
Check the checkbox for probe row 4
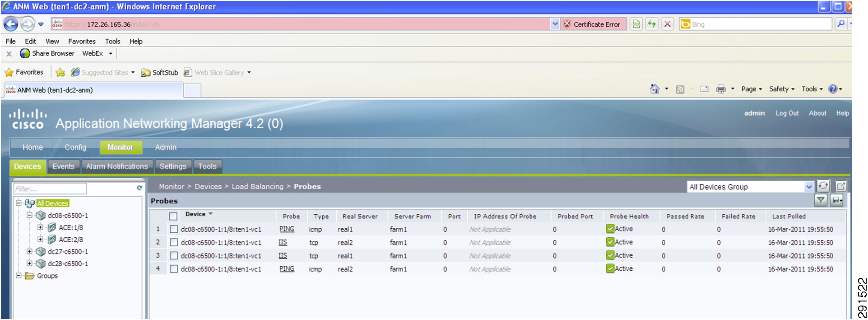click(x=174, y=268)
